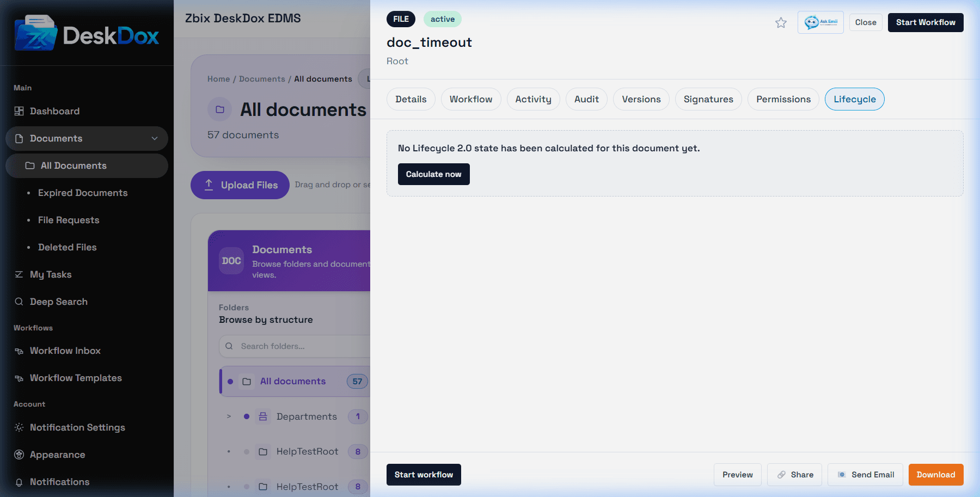This screenshot has width=980, height=497.
Task: Expand the Departments folder tree arrow
Action: (x=229, y=416)
